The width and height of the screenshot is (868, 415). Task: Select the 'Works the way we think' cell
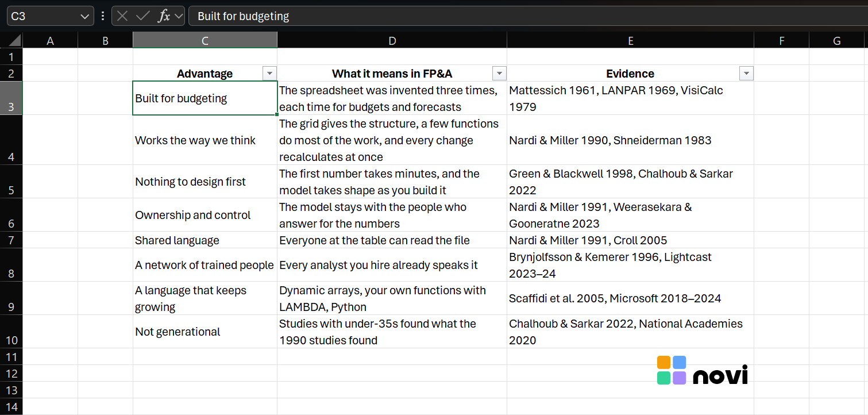(x=205, y=140)
